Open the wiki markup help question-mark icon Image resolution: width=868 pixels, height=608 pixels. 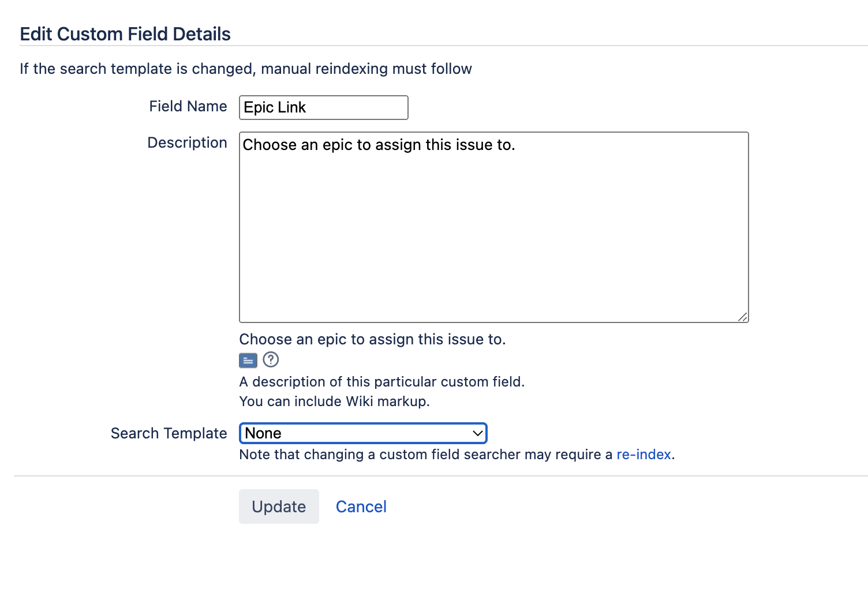(271, 360)
